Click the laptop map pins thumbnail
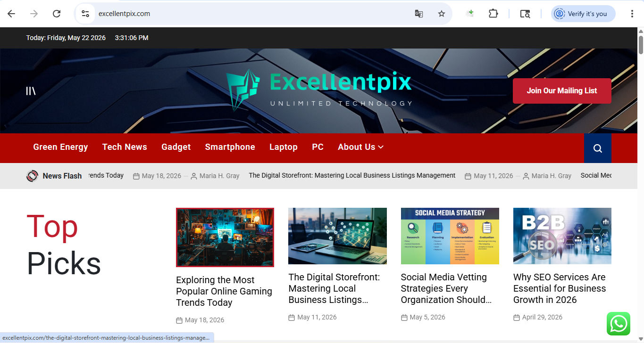Viewport: 644px width, 343px height. [337, 236]
